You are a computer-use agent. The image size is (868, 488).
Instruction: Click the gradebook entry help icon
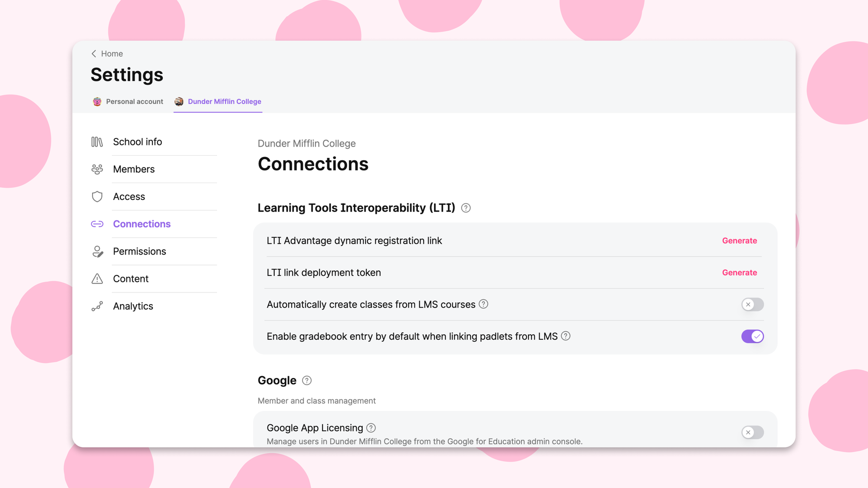click(566, 336)
